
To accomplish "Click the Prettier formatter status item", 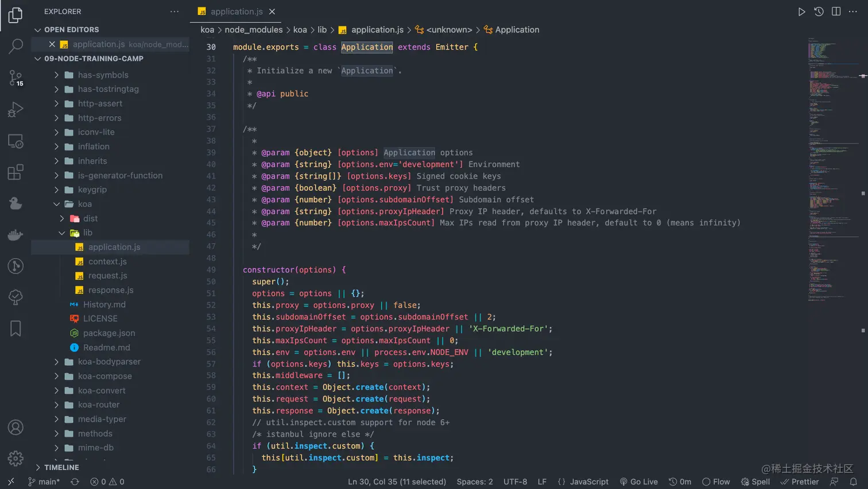I will pyautogui.click(x=800, y=482).
